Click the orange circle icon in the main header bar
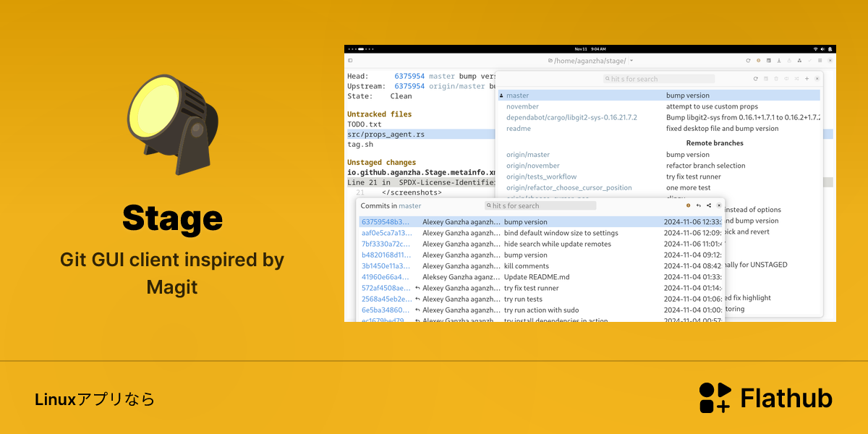This screenshot has width=868, height=434. click(758, 61)
